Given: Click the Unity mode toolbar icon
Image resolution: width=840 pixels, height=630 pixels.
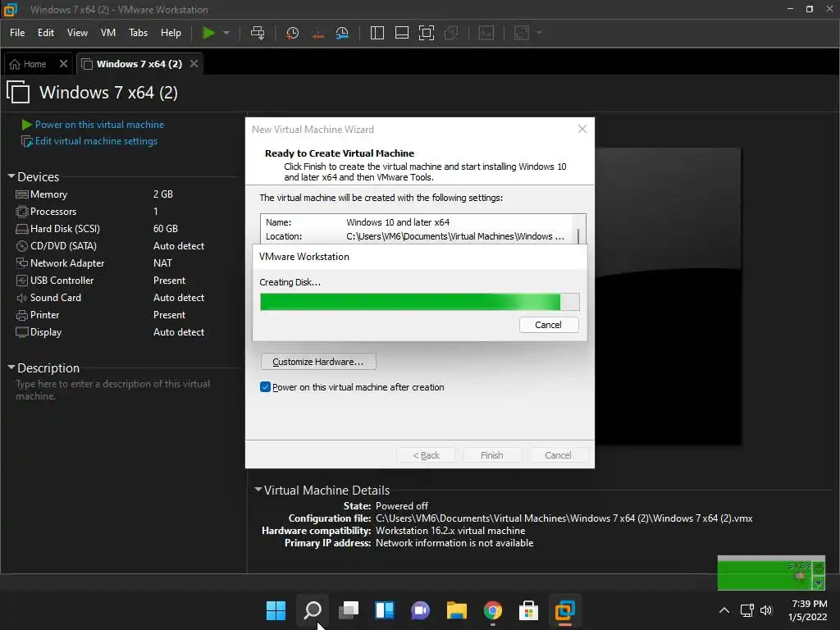Looking at the screenshot, I should point(451,33).
